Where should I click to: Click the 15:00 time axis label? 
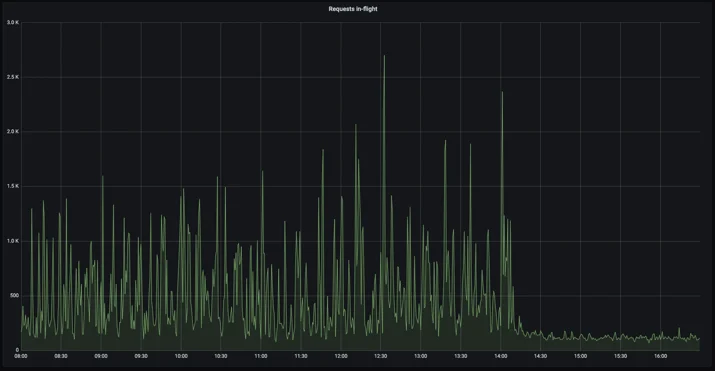(580, 356)
